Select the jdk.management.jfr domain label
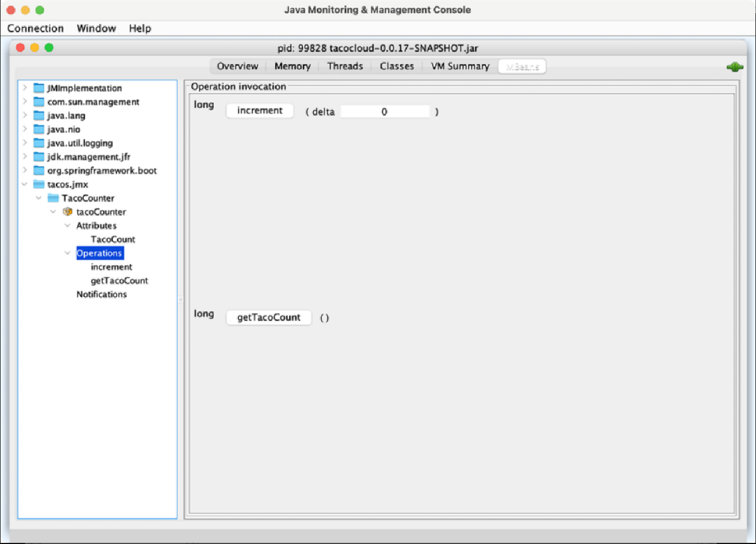This screenshot has height=544, width=756. tap(89, 157)
